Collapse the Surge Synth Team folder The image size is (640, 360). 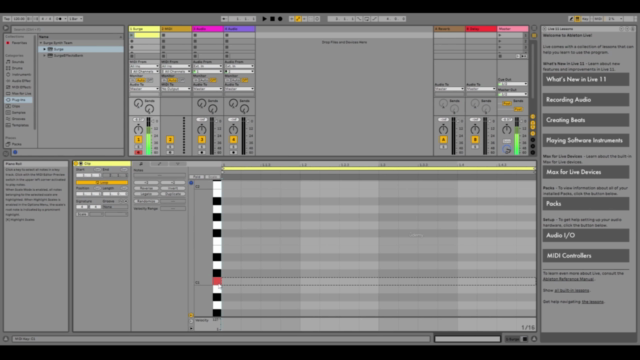[41, 43]
